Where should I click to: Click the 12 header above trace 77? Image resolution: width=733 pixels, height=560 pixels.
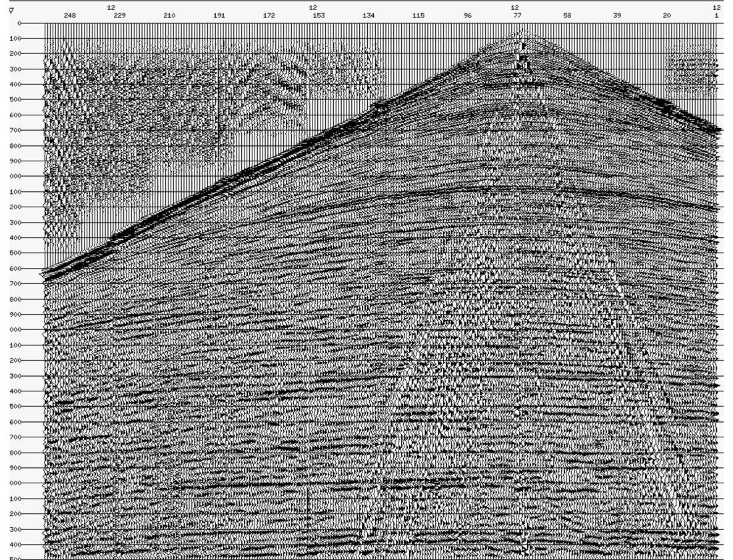pos(514,7)
